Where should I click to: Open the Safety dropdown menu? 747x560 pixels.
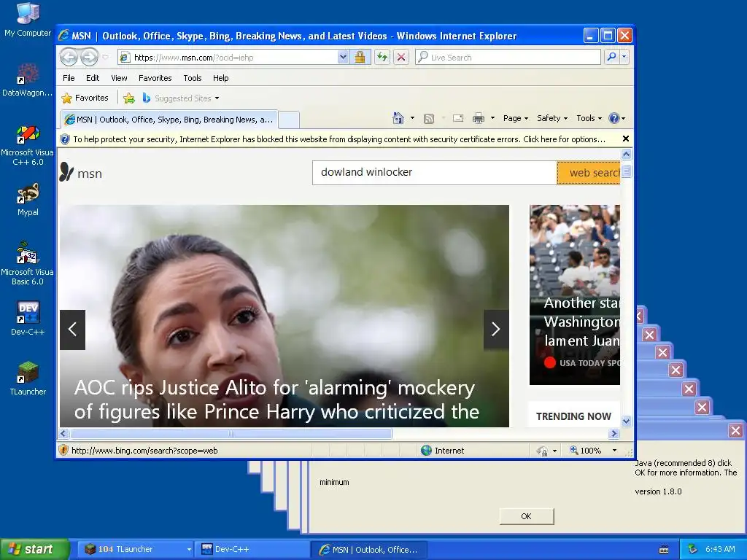[552, 118]
